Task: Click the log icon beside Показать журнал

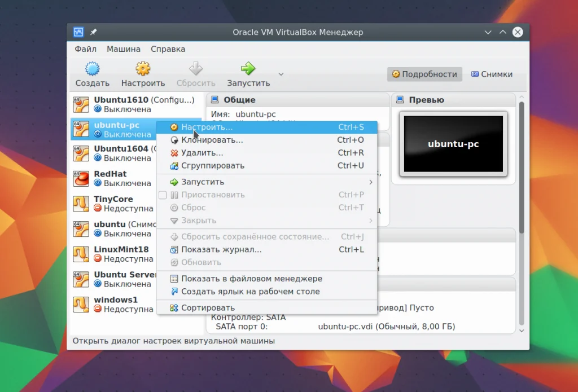Action: 174,250
